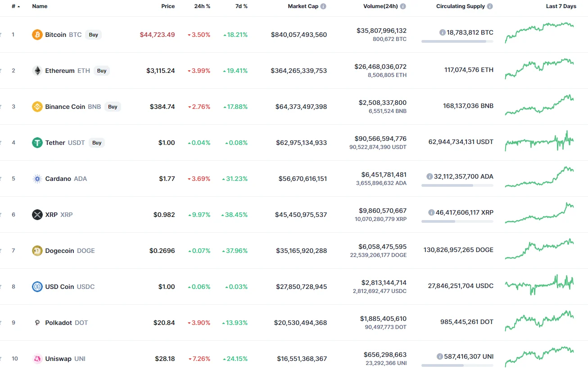The width and height of the screenshot is (588, 374).
Task: Hit the Buy button beside Tether USDT
Action: [97, 143]
